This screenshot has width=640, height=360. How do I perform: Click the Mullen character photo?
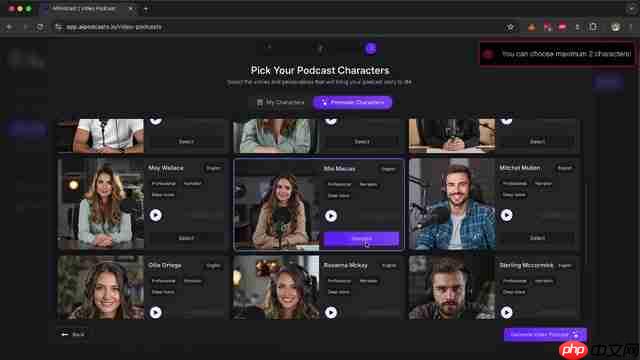pos(452,204)
